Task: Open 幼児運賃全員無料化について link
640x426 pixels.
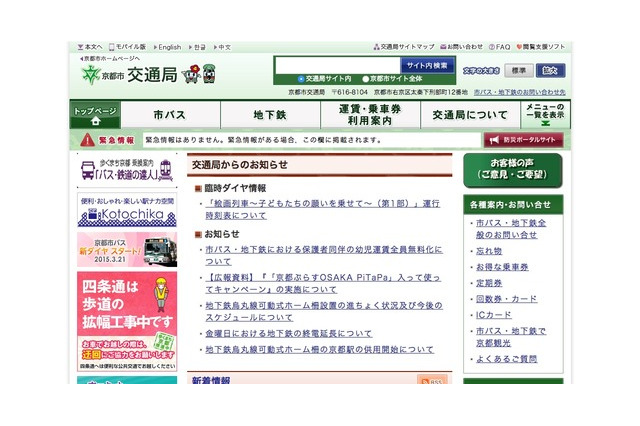Action: click(324, 255)
